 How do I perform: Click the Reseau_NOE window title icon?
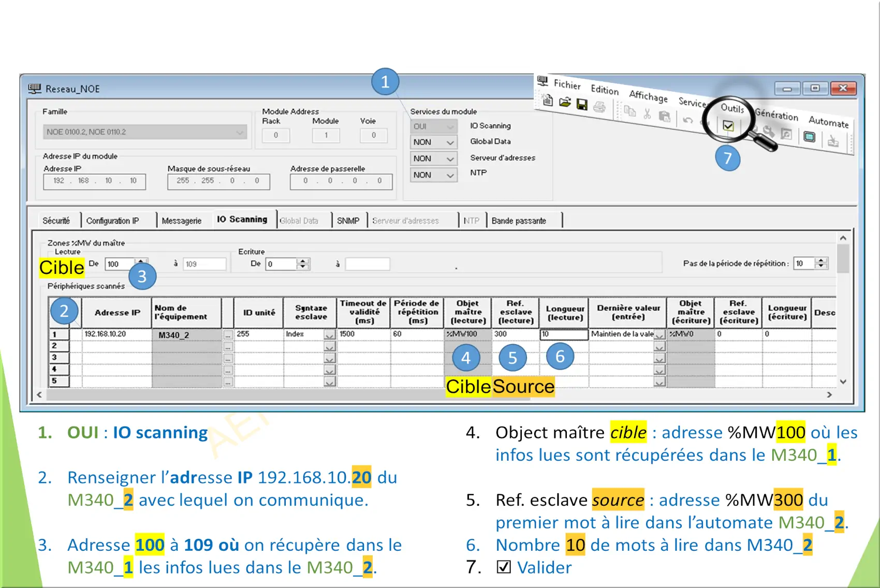pos(35,89)
